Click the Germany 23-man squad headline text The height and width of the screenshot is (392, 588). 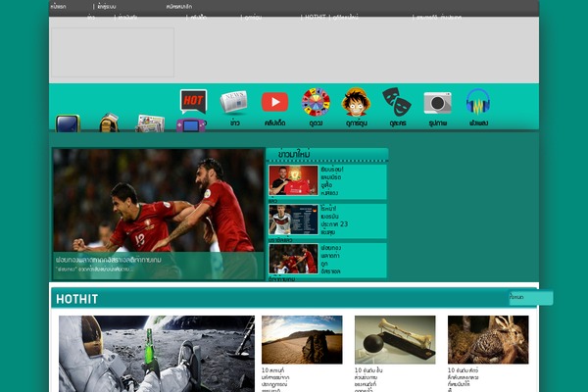coord(334,220)
